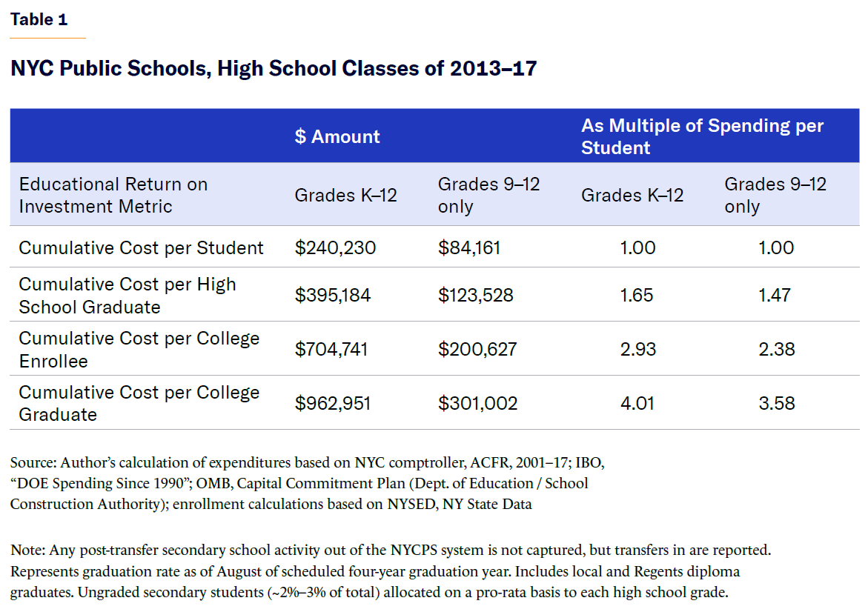This screenshot has height=612, width=868.
Task: Select the "Cumulative Cost per College Graduate" label
Action: click(x=139, y=403)
